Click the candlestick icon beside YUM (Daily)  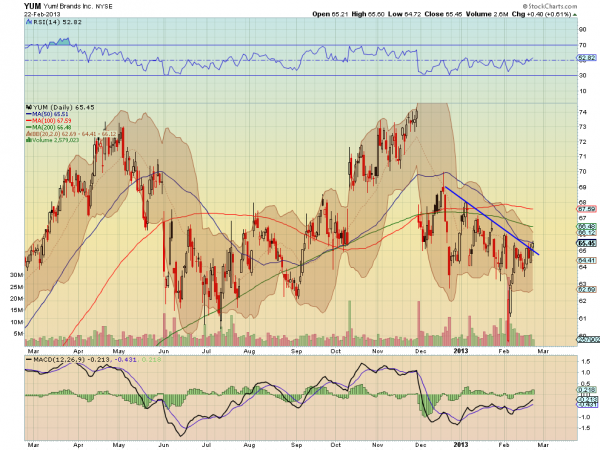(x=29, y=108)
